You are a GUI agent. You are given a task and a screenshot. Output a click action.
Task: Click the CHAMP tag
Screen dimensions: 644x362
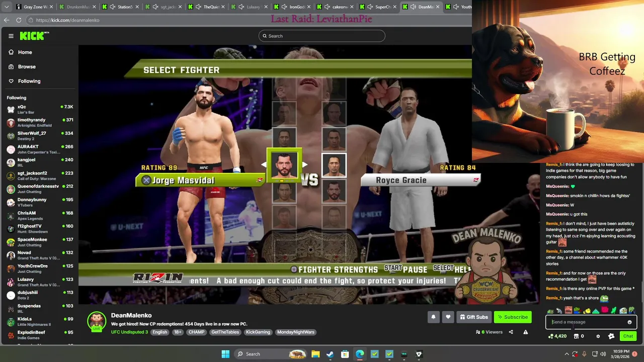point(196,332)
